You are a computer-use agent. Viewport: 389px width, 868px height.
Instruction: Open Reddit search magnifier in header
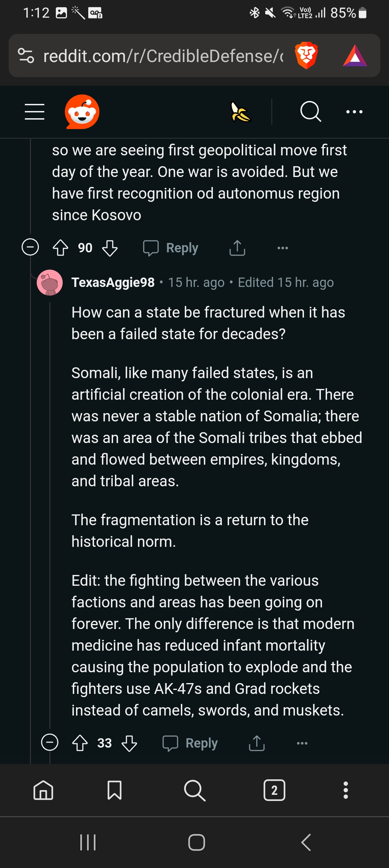coord(310,112)
